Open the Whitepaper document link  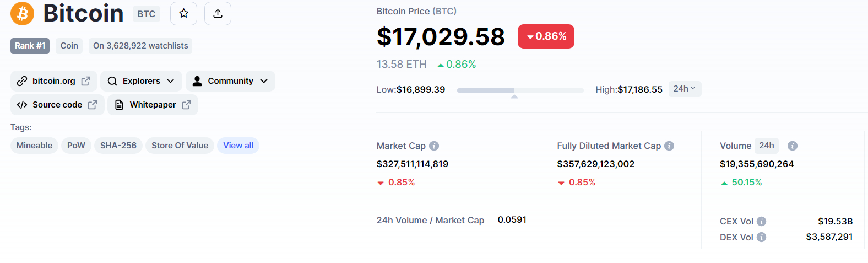click(153, 105)
